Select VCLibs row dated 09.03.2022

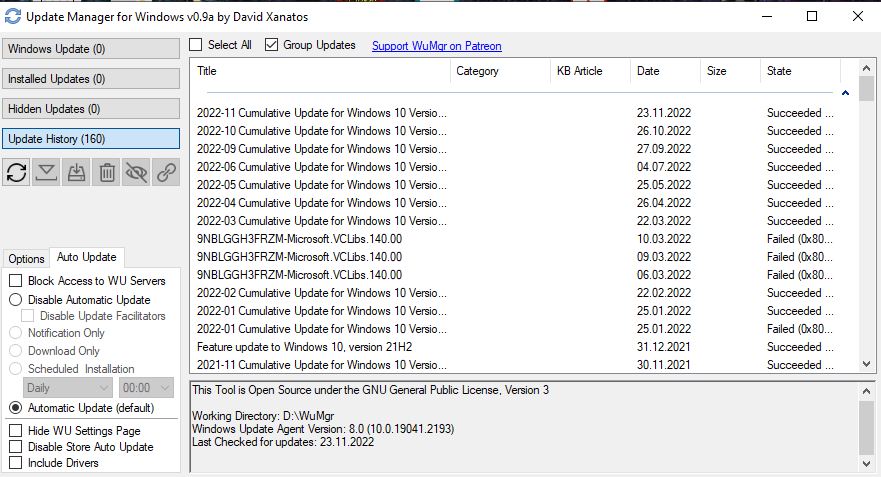pyautogui.click(x=515, y=257)
